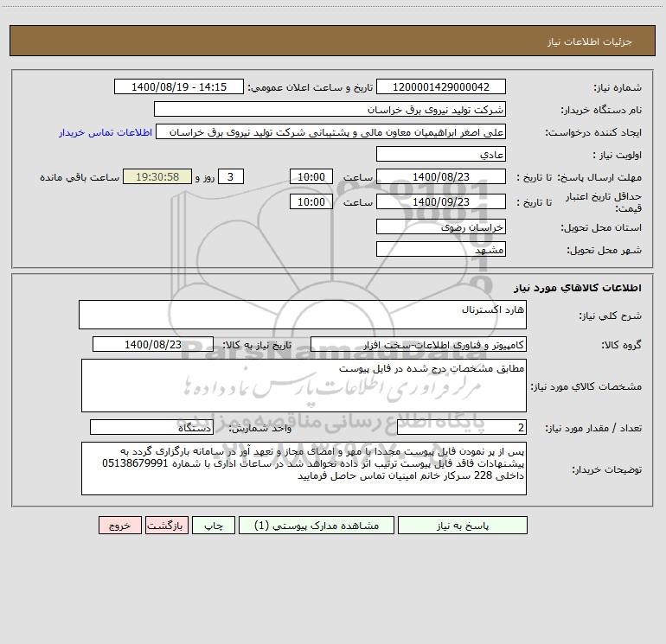666x644 pixels.
Task: Select the شماره نیاز field 1200001429000042
Action: [441, 86]
